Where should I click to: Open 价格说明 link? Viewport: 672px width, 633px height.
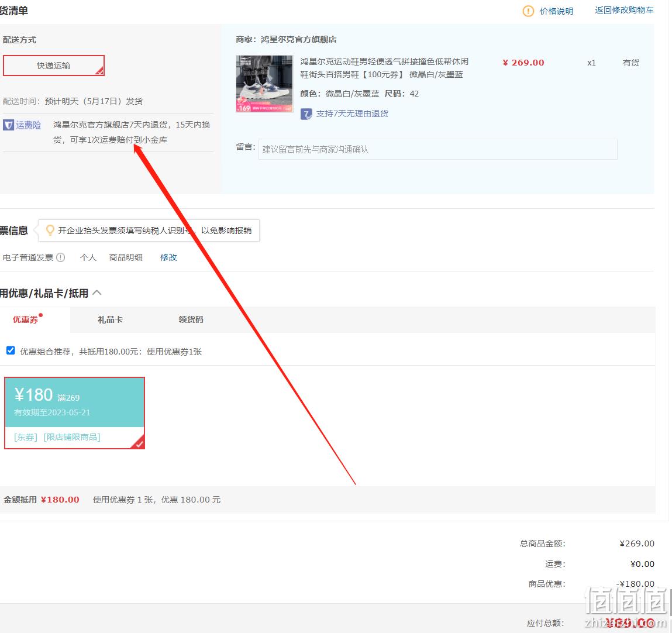pos(556,11)
